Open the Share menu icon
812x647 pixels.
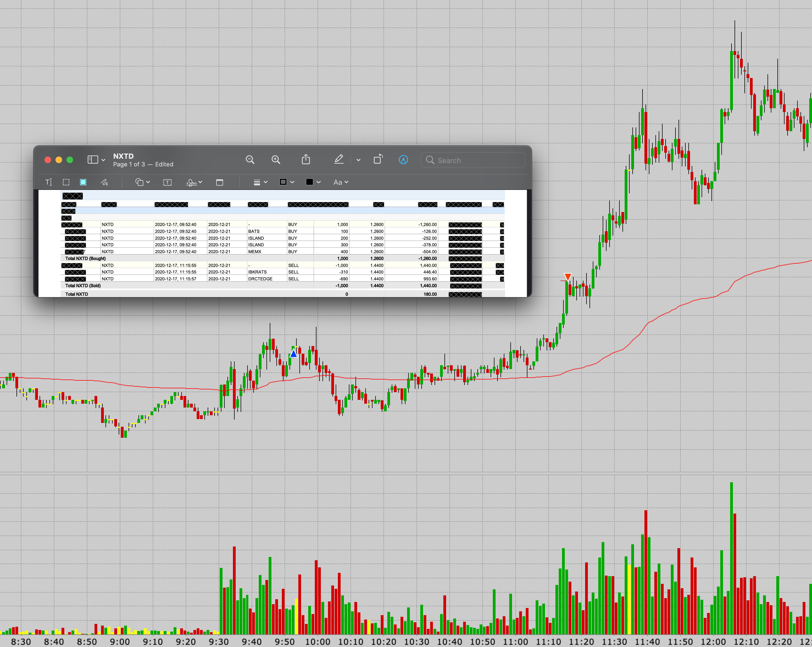click(x=306, y=160)
